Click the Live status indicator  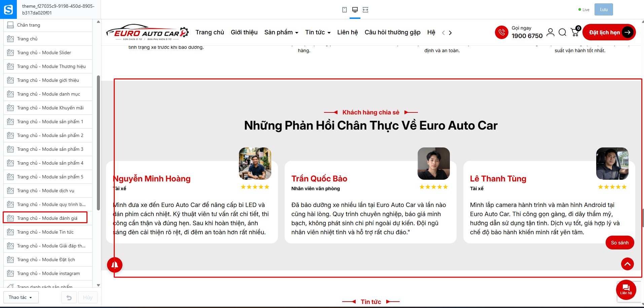tap(584, 10)
